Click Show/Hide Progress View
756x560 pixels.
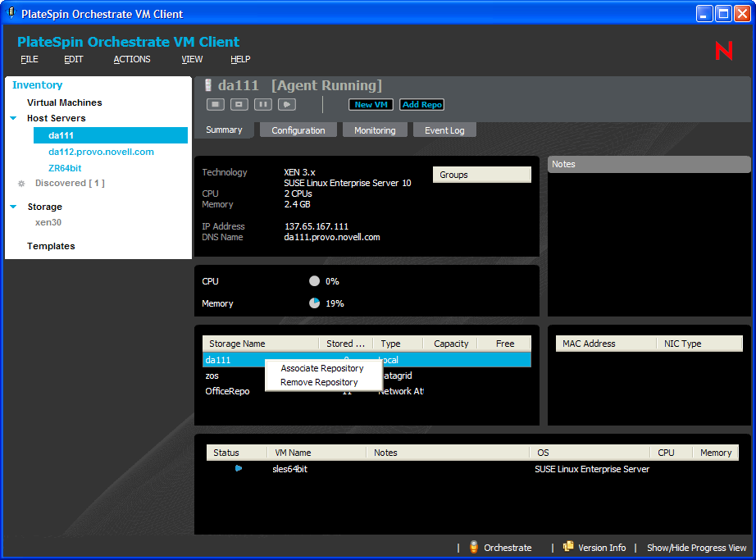[x=696, y=548]
